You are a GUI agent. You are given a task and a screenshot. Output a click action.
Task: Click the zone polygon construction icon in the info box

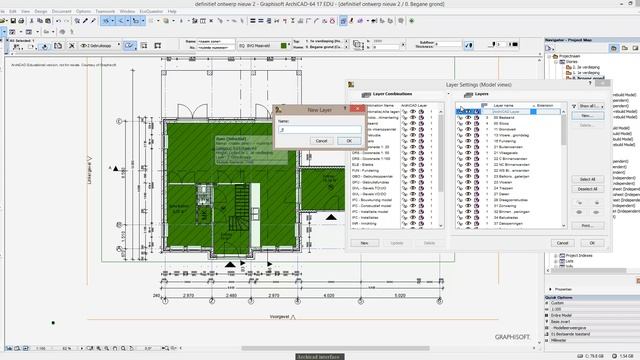[x=144, y=46]
